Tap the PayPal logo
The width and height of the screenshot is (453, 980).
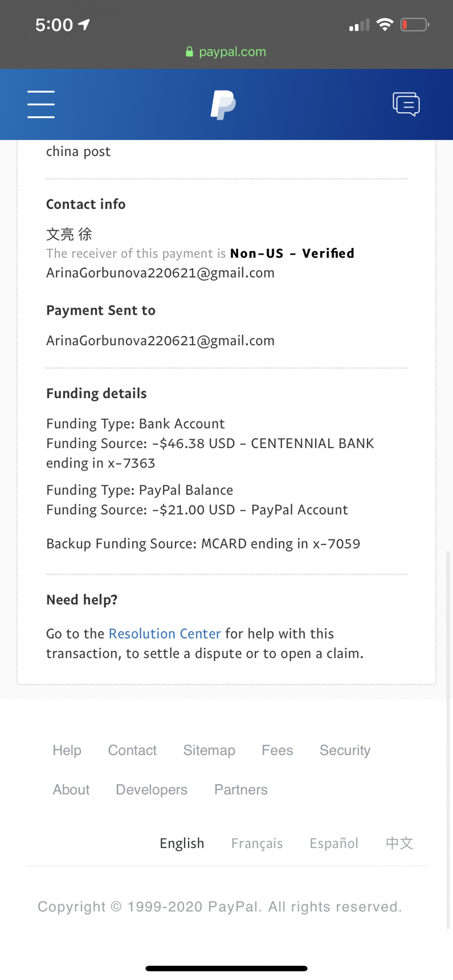[223, 105]
